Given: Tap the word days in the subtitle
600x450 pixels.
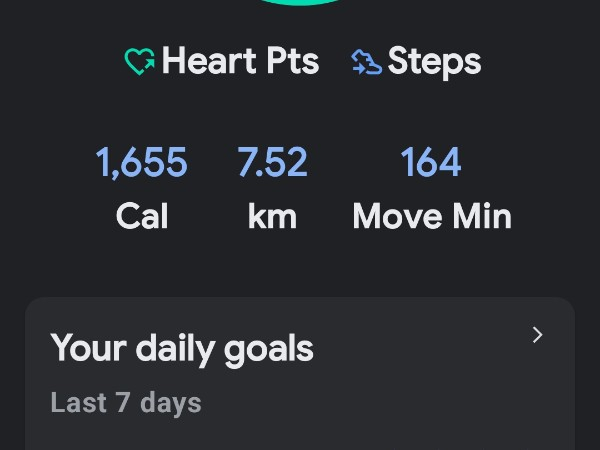Looking at the screenshot, I should point(171,404).
